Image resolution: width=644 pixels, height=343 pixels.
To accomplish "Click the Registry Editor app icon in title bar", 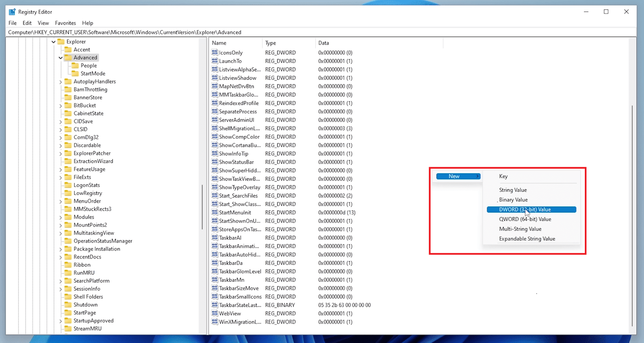I will [x=12, y=12].
